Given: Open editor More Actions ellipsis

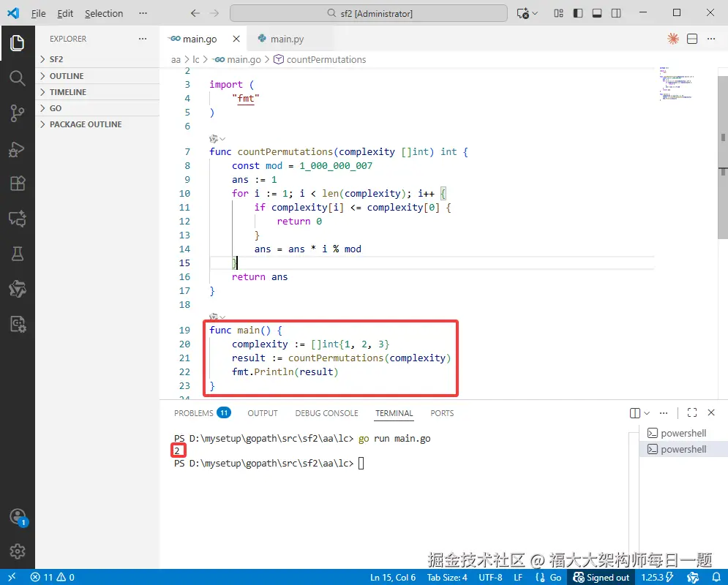Looking at the screenshot, I should pyautogui.click(x=711, y=39).
